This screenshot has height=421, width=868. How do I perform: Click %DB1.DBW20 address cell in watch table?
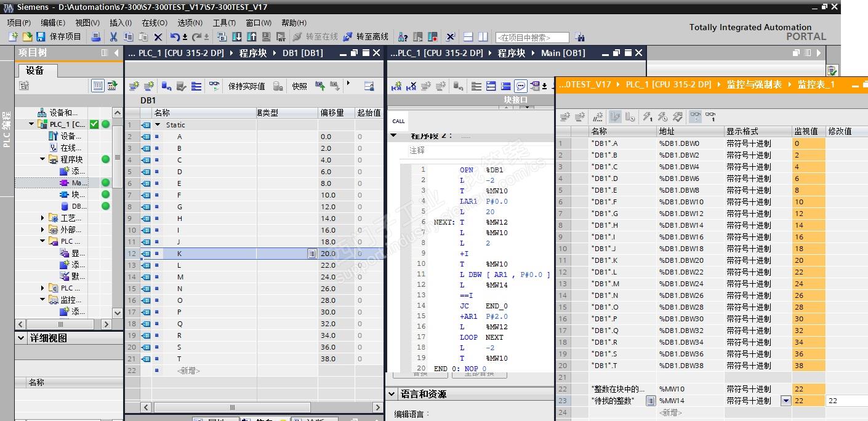[690, 260]
